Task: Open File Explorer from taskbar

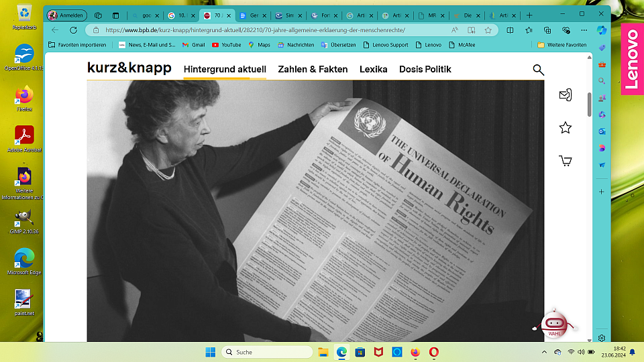Action: click(x=323, y=352)
